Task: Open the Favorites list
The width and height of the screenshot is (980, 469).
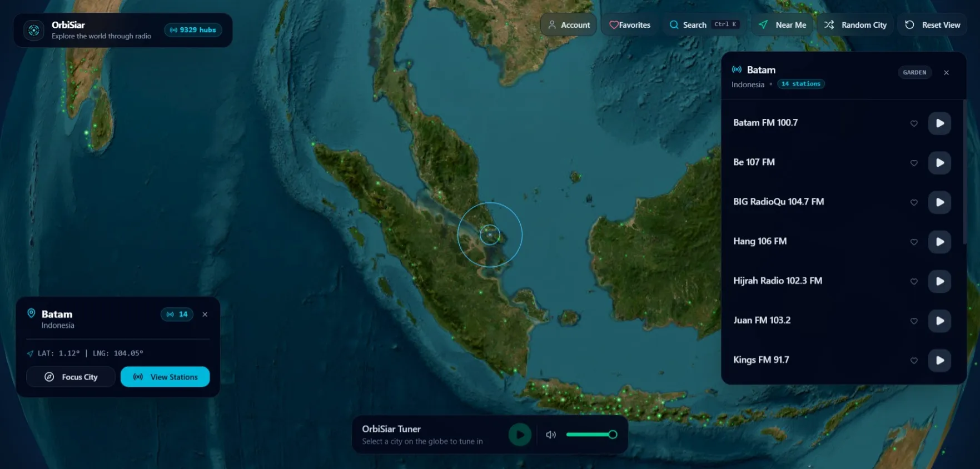Action: tap(630, 25)
